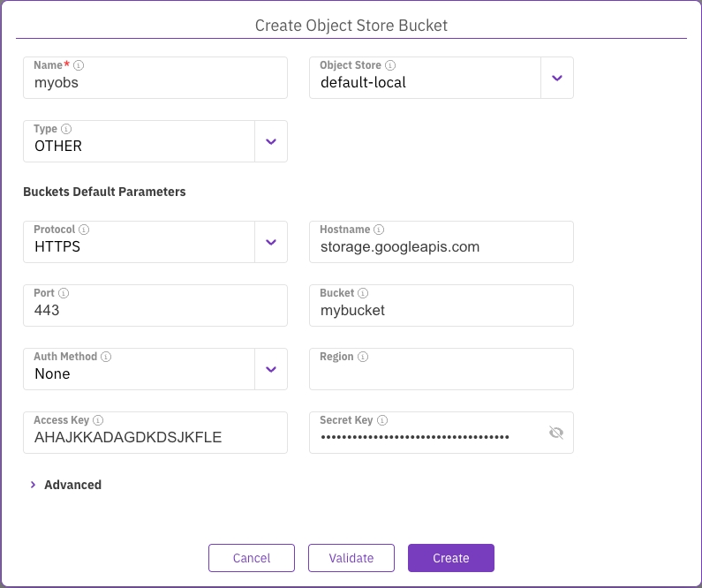Click the info icon next to Port
The width and height of the screenshot is (702, 588).
point(64,293)
